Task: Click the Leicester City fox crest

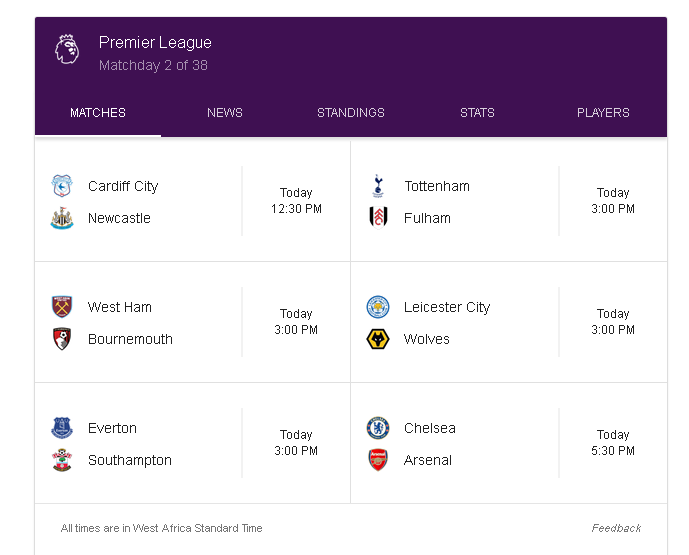Action: tap(378, 307)
